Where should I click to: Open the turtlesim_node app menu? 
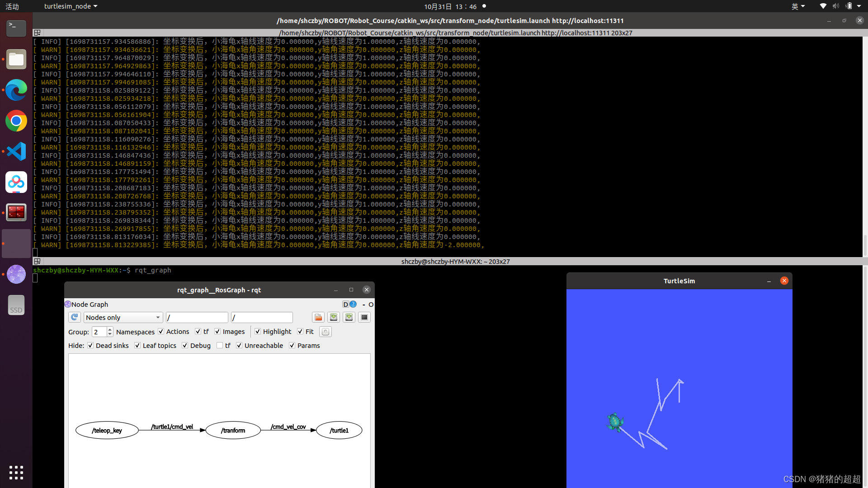(x=71, y=6)
